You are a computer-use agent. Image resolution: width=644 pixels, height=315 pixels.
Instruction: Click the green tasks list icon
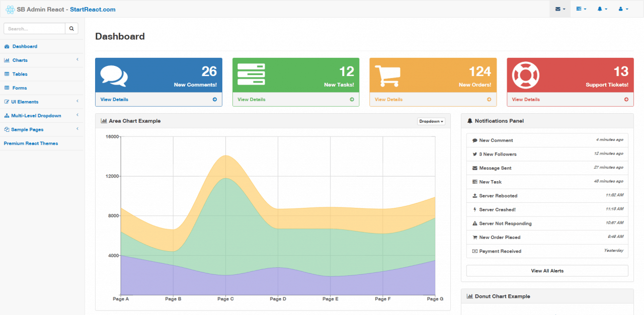[251, 74]
